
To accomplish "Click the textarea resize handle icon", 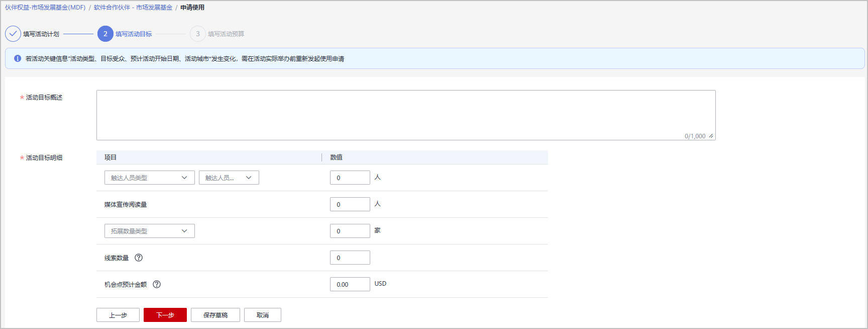I will (x=711, y=136).
